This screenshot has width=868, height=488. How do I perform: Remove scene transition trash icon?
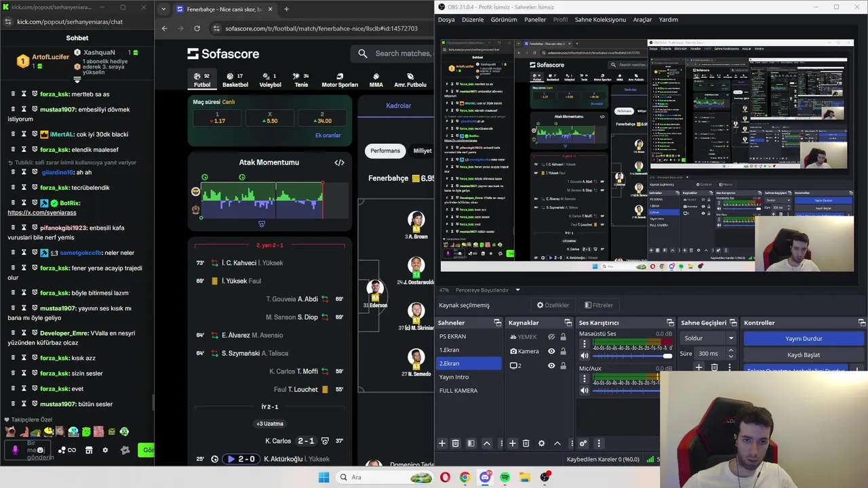pos(714,367)
